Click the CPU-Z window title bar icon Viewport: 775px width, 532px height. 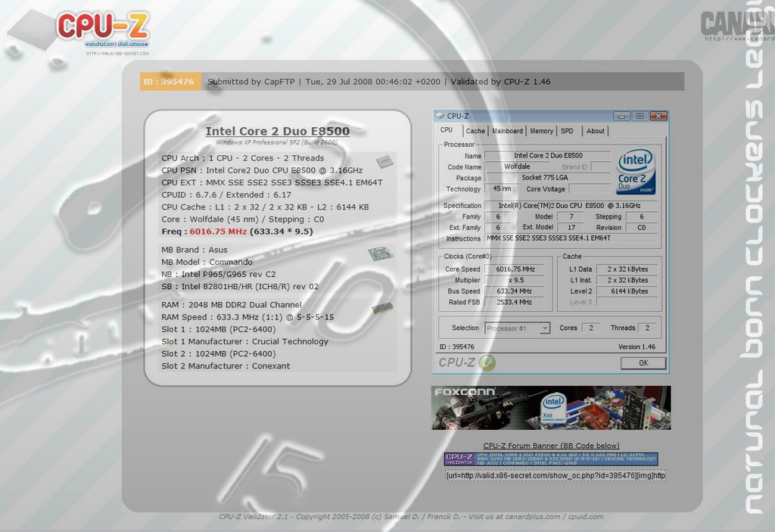tap(440, 116)
